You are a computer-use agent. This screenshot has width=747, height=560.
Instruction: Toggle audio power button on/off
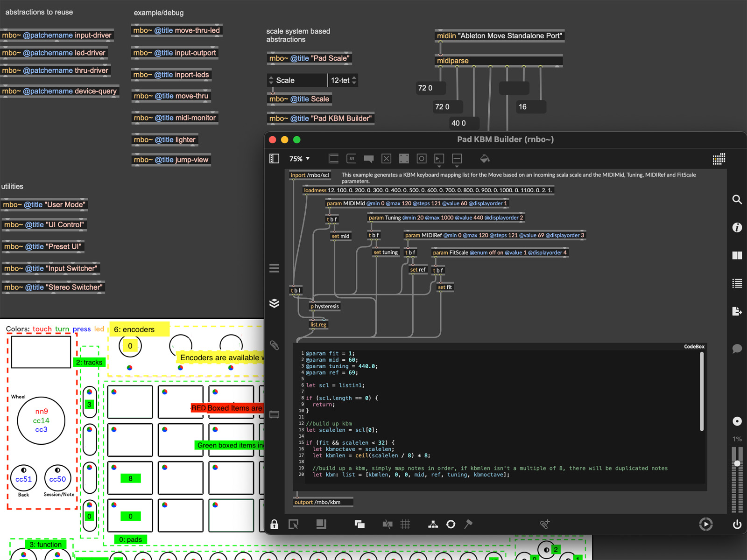pos(737,524)
